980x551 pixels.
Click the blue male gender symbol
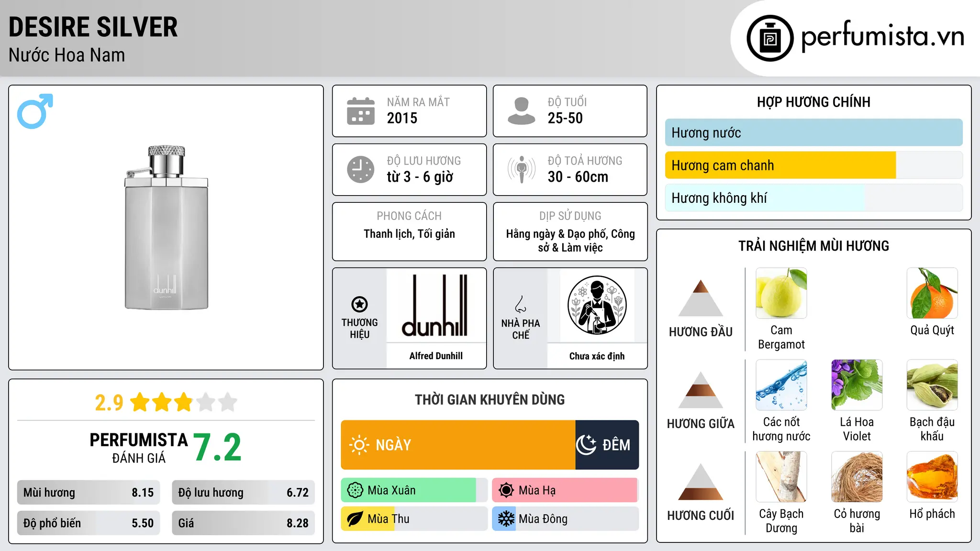[x=35, y=111]
